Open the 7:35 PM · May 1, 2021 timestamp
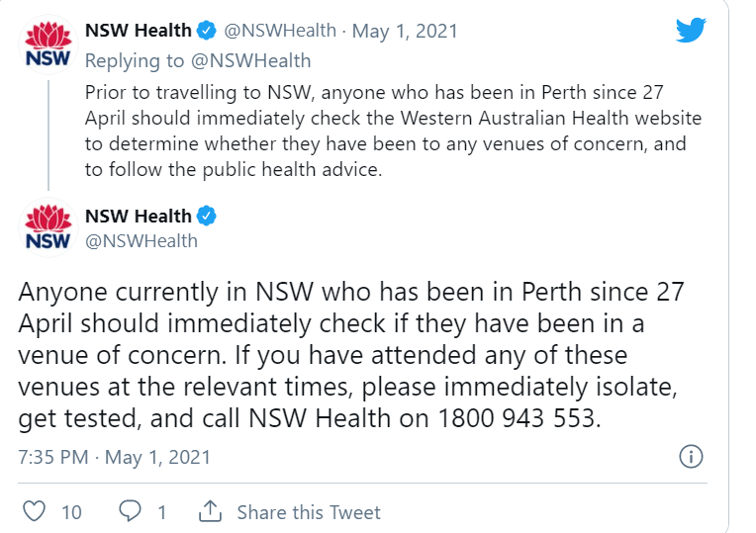 [x=114, y=457]
